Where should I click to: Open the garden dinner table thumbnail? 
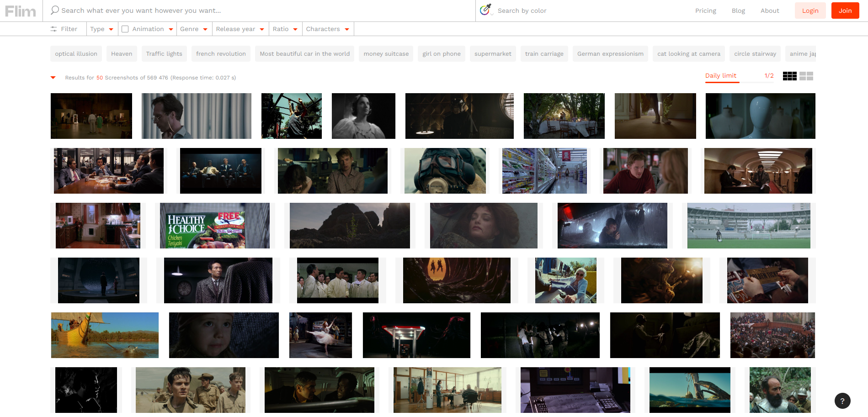[x=564, y=116]
